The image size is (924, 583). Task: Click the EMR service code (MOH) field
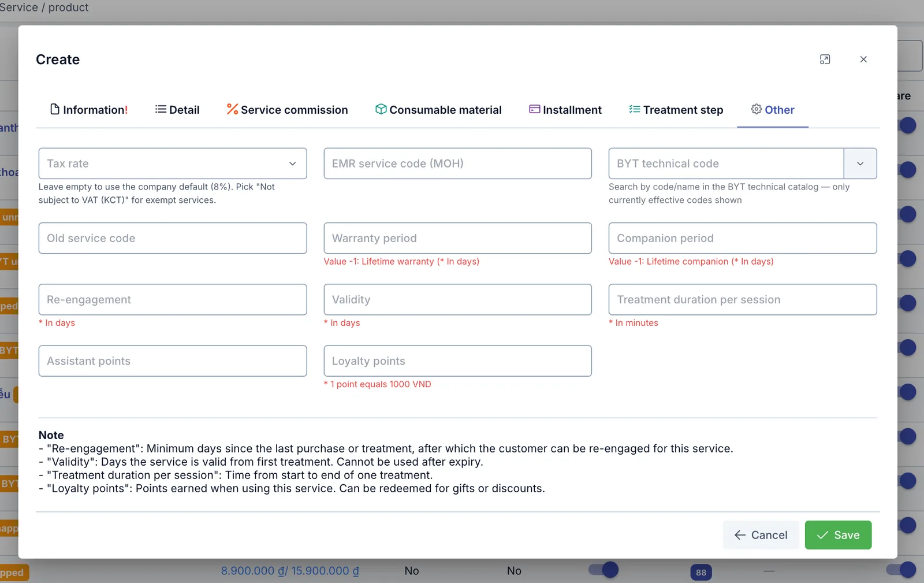(x=457, y=164)
